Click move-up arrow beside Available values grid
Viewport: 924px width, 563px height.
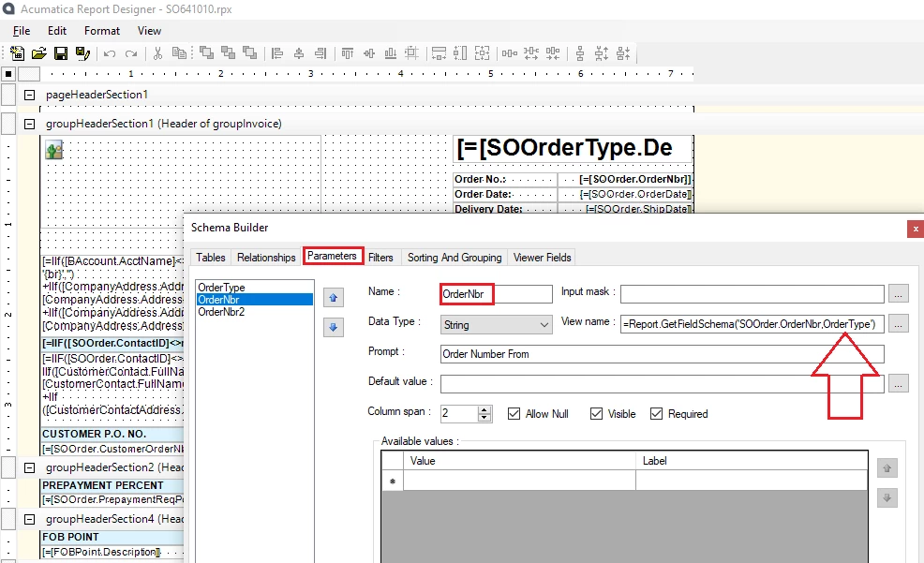tap(887, 468)
